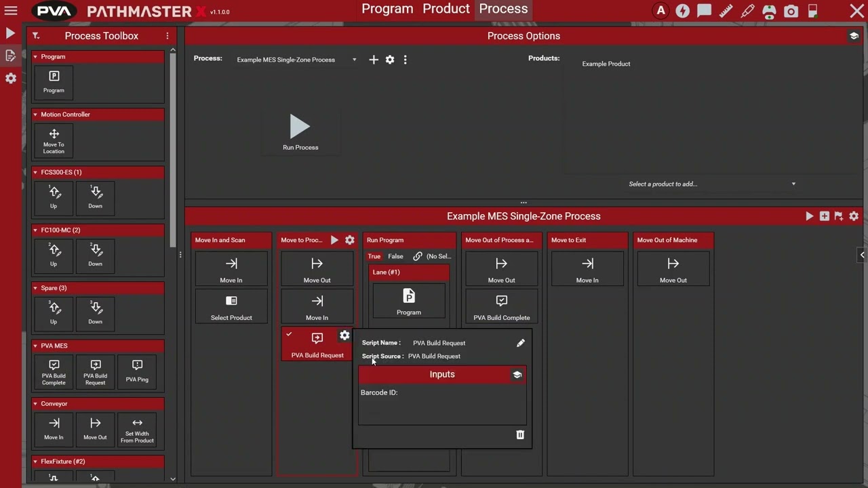Screen dimensions: 868x488
Task: Switch to the Program tab
Action: (387, 9)
